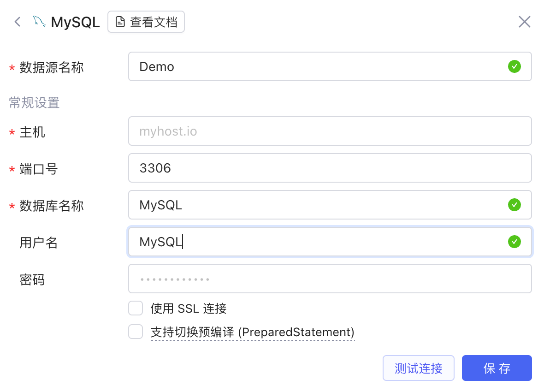Click the MySQL title text
Image resolution: width=544 pixels, height=392 pixels.
click(75, 22)
